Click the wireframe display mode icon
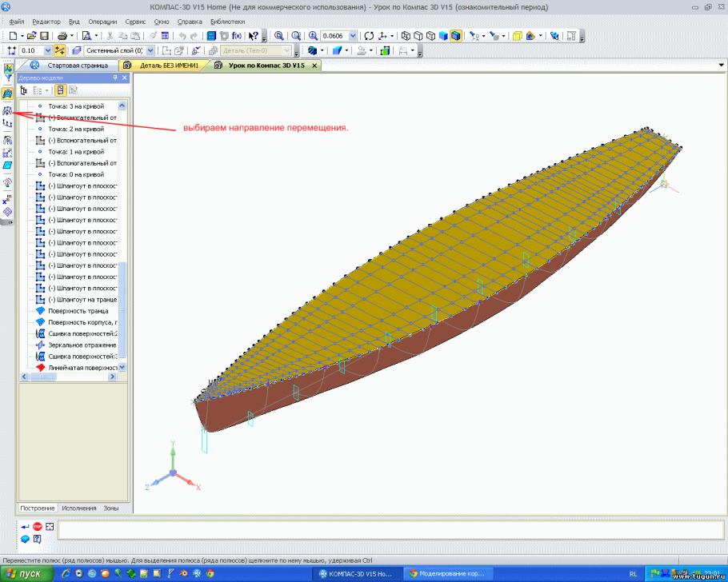This screenshot has width=728, height=582. click(406, 36)
